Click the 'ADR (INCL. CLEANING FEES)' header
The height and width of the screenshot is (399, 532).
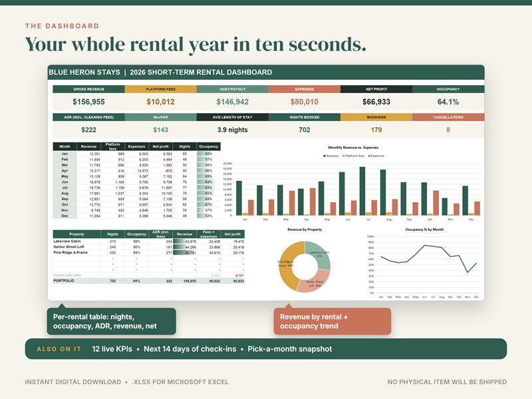(88, 117)
